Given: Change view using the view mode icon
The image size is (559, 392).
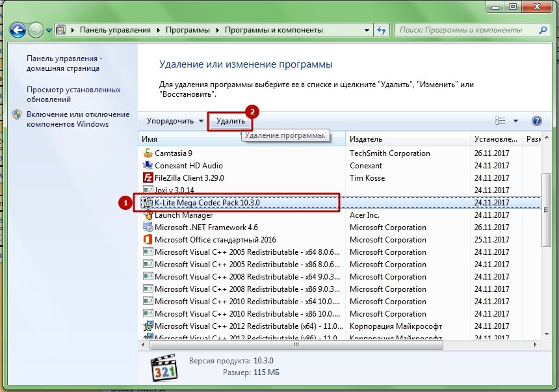Looking at the screenshot, I should click(x=500, y=121).
